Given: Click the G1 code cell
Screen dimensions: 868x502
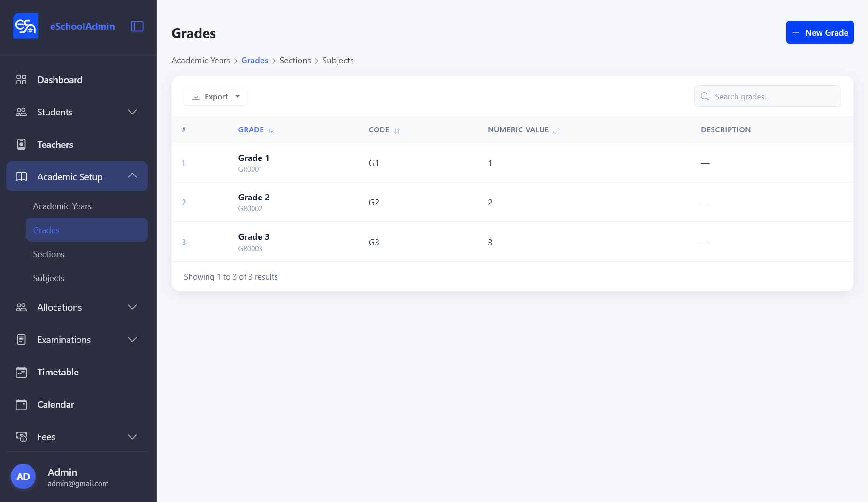Looking at the screenshot, I should click(x=374, y=163).
